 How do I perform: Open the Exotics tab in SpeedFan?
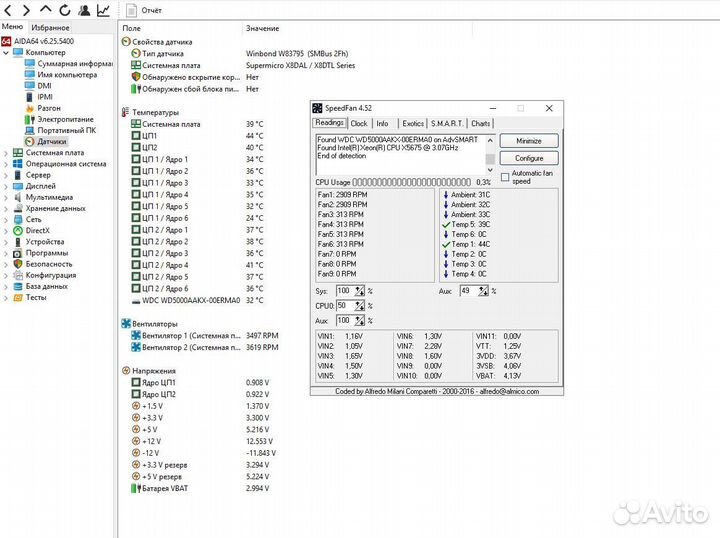413,123
